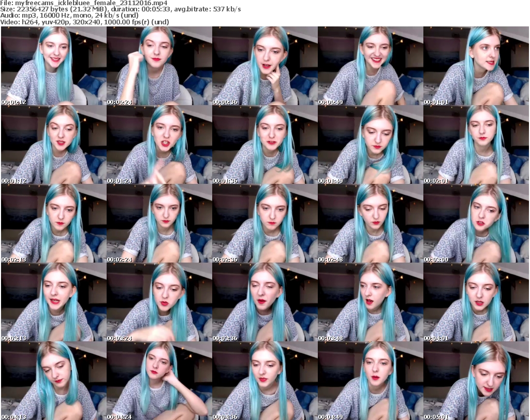Select the thumbnail frame stamped 00:05:01

(476, 381)
